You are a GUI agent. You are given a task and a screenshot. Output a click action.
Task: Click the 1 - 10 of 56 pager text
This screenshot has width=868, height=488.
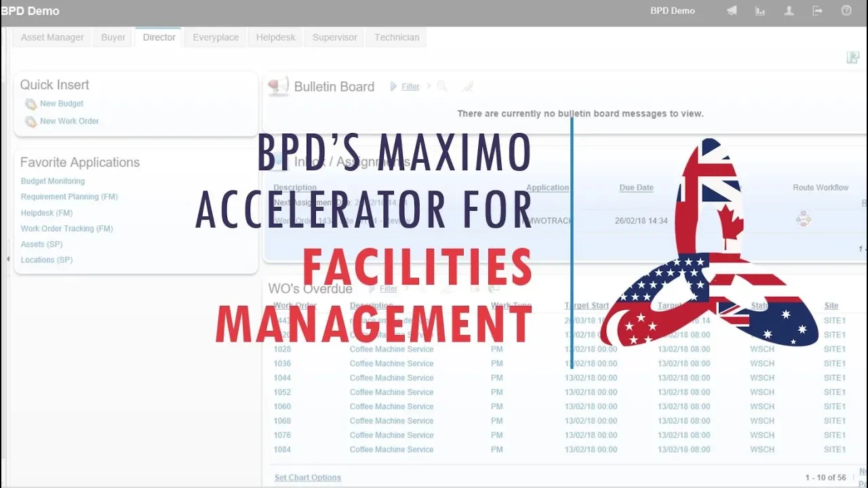(826, 478)
